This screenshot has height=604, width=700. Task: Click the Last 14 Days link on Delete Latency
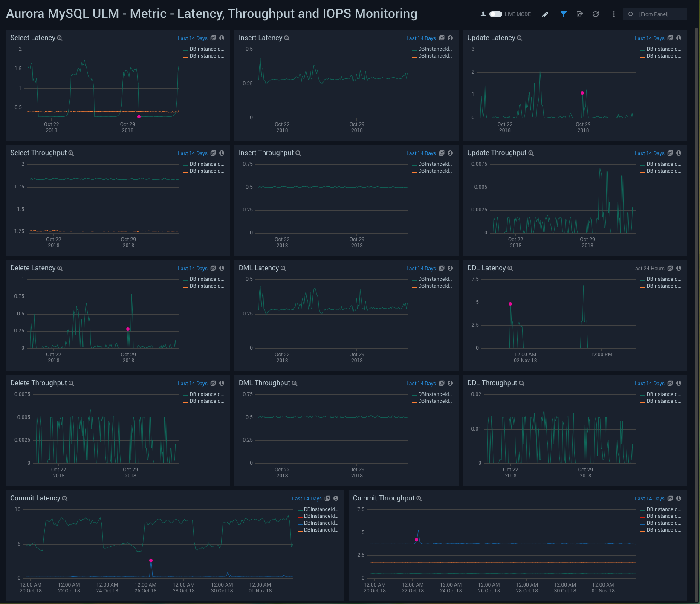pos(193,268)
